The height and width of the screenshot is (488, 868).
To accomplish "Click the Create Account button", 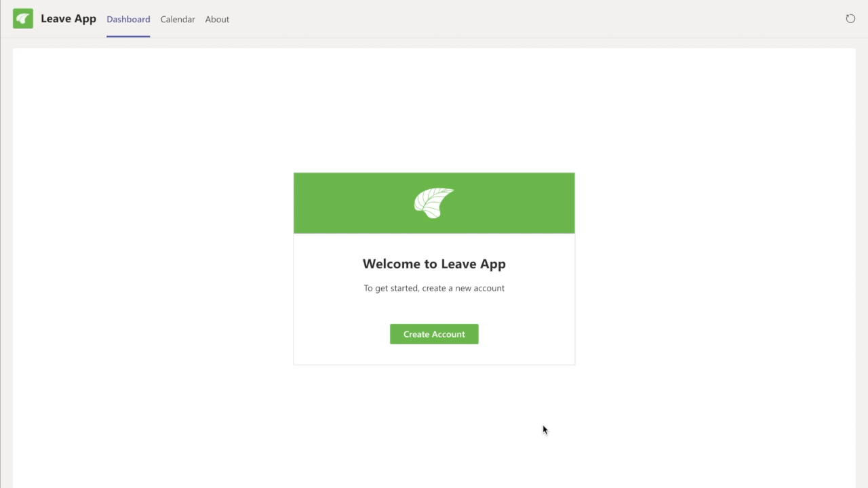I will [434, 334].
